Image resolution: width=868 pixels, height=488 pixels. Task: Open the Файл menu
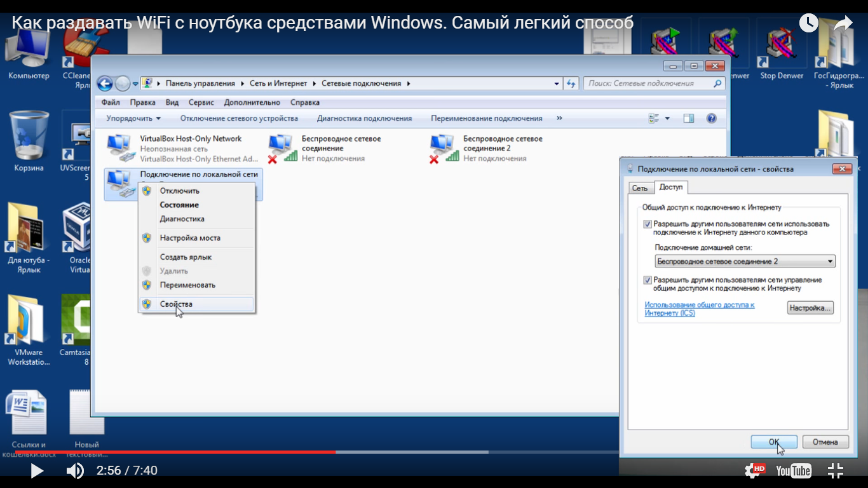(x=111, y=102)
